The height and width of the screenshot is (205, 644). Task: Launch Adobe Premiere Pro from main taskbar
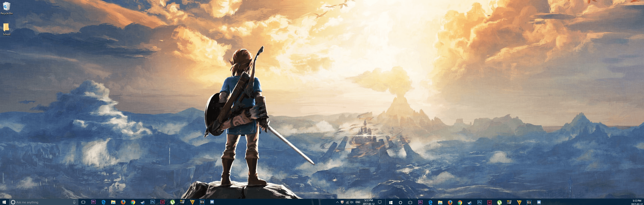point(94,202)
